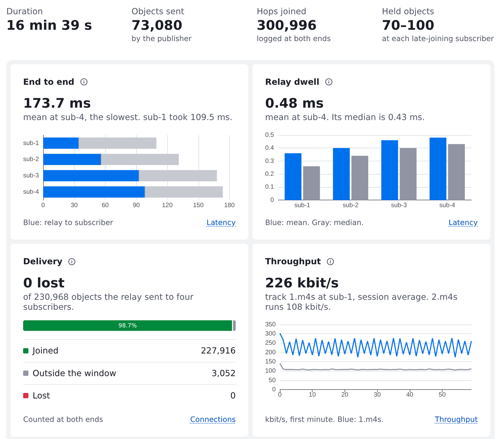Image resolution: width=504 pixels, height=439 pixels.
Task: Click the 0 lost headline
Action: point(44,283)
